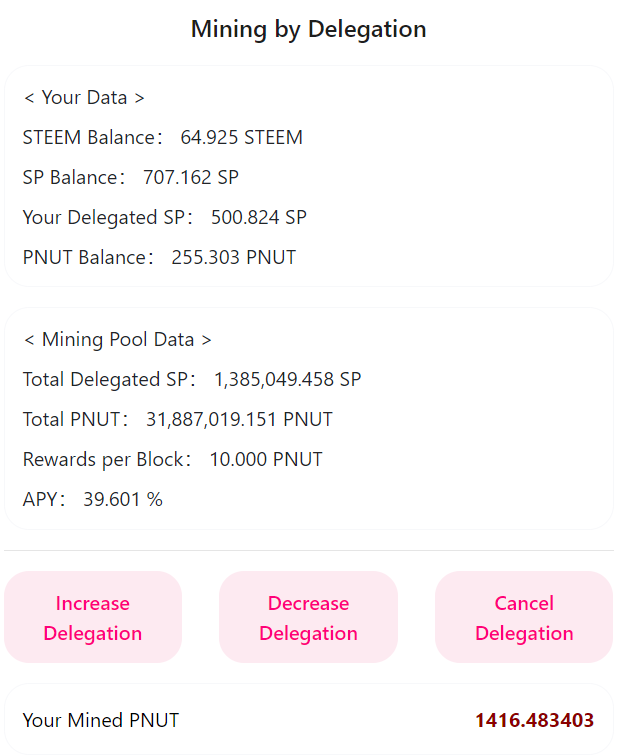Select the 39.601 % APY value
Image resolution: width=623 pixels, height=756 pixels.
123,500
